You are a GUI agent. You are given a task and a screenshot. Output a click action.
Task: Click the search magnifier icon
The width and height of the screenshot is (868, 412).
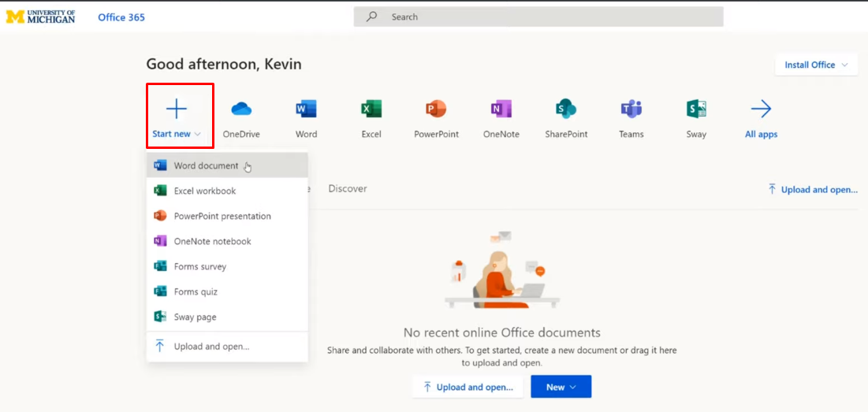click(x=372, y=17)
